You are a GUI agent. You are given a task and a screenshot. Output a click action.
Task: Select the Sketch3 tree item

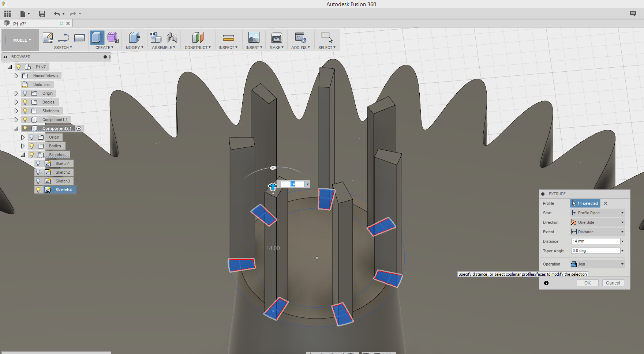tap(63, 181)
